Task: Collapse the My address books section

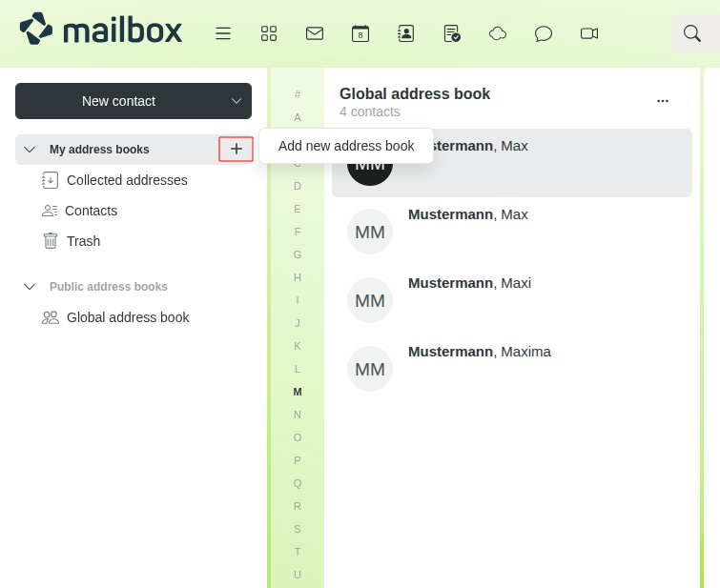Action: point(30,150)
